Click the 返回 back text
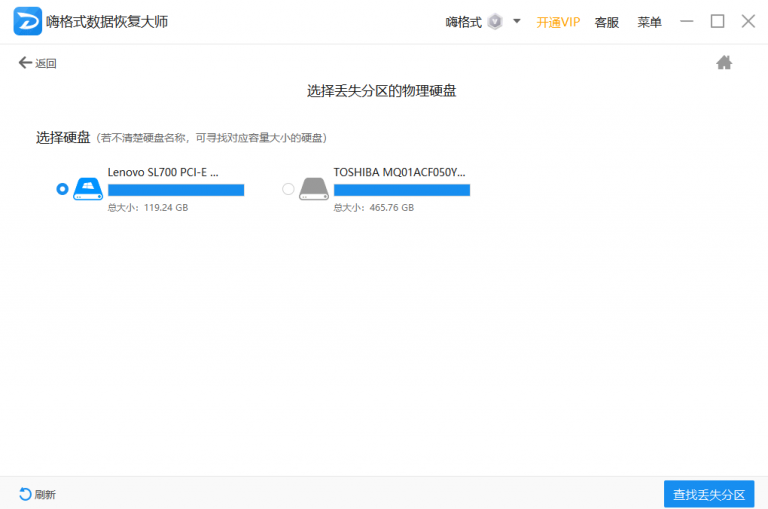The height and width of the screenshot is (509, 768). pyautogui.click(x=46, y=64)
